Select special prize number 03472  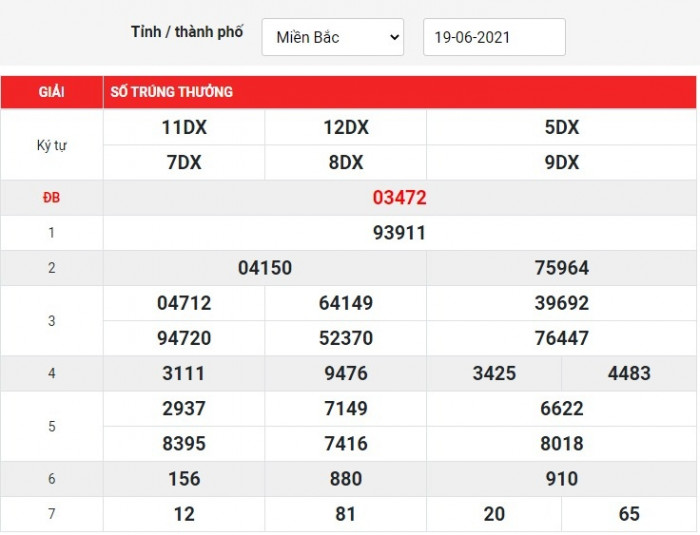coord(399,198)
